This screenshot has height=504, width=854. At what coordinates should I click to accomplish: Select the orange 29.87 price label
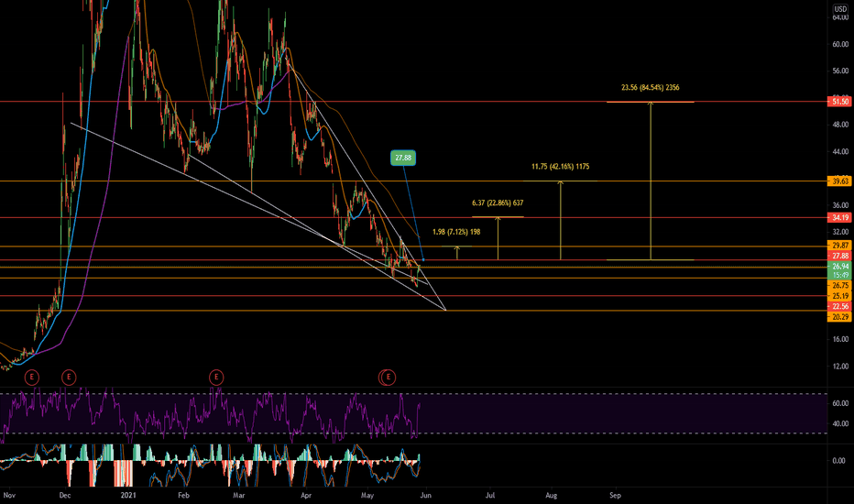[839, 246]
